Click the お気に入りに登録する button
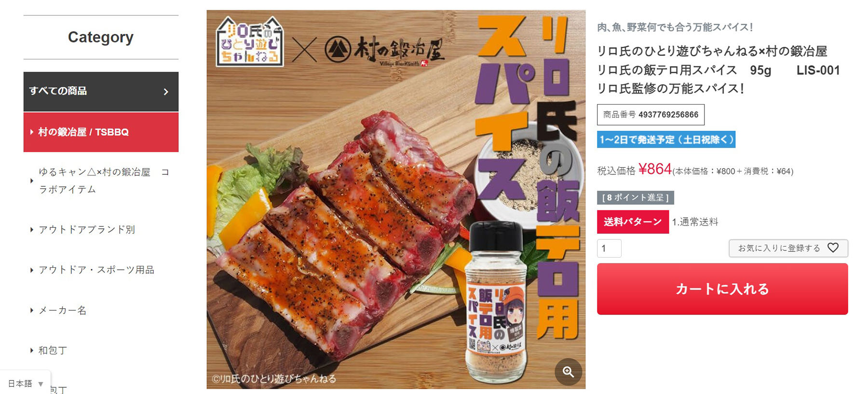 click(788, 248)
